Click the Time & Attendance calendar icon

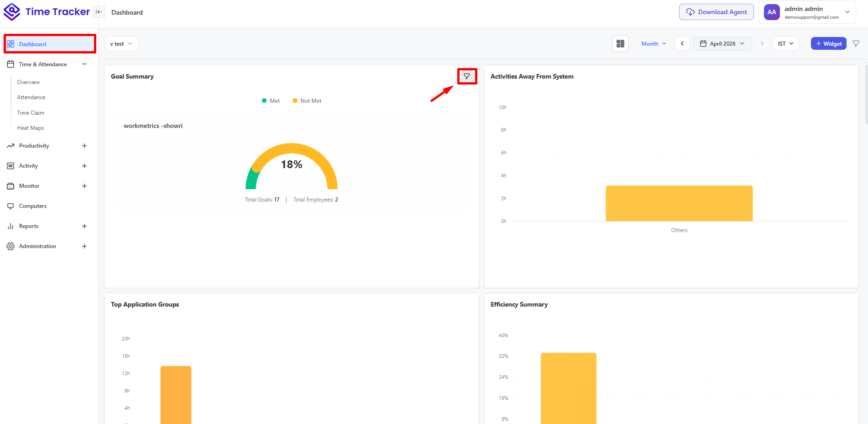pos(10,64)
